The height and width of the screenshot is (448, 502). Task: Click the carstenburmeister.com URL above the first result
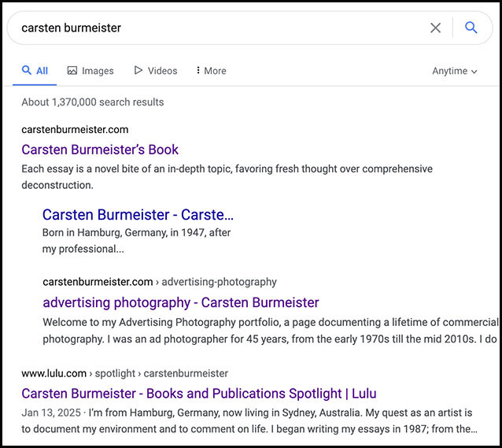(x=75, y=129)
